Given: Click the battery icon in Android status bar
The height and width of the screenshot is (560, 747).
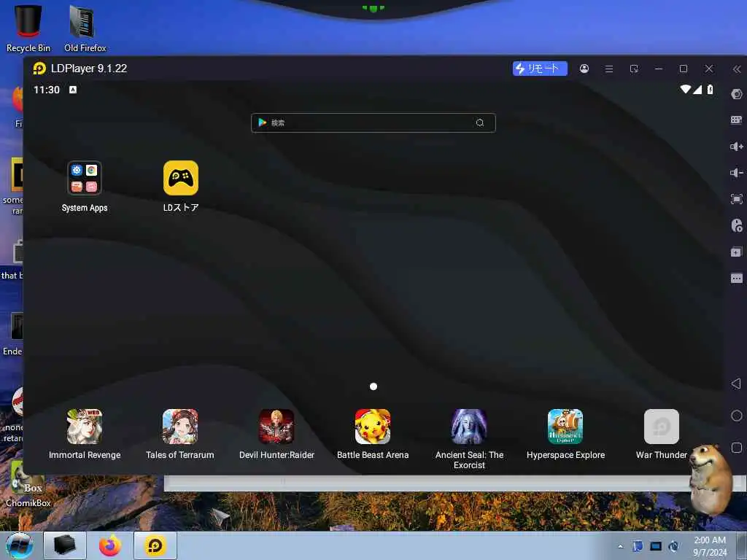Looking at the screenshot, I should coord(710,89).
